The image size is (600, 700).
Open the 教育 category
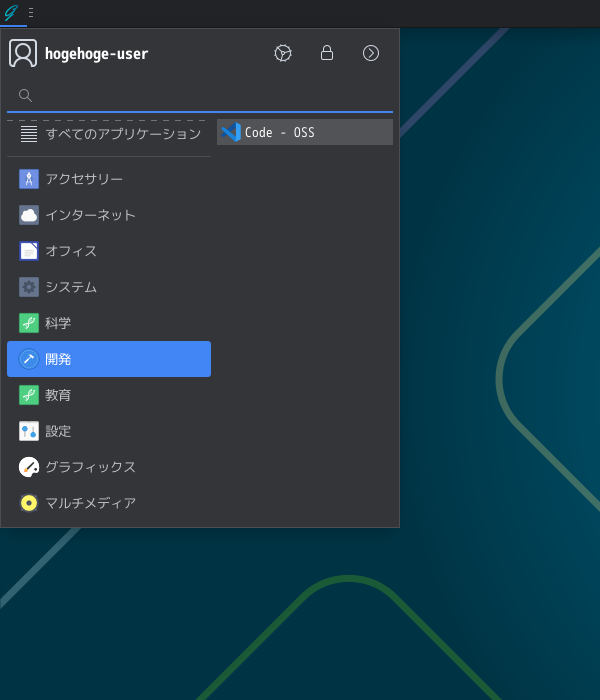109,395
